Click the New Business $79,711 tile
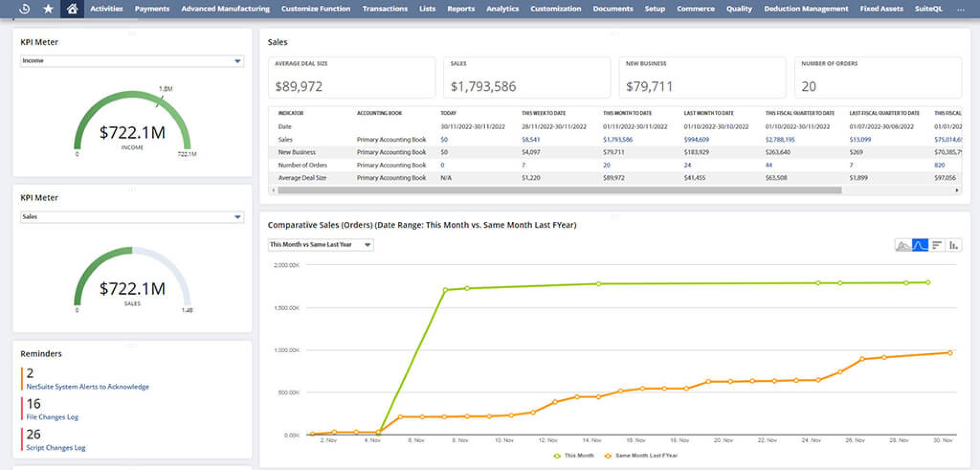This screenshot has height=470, width=980. (702, 78)
